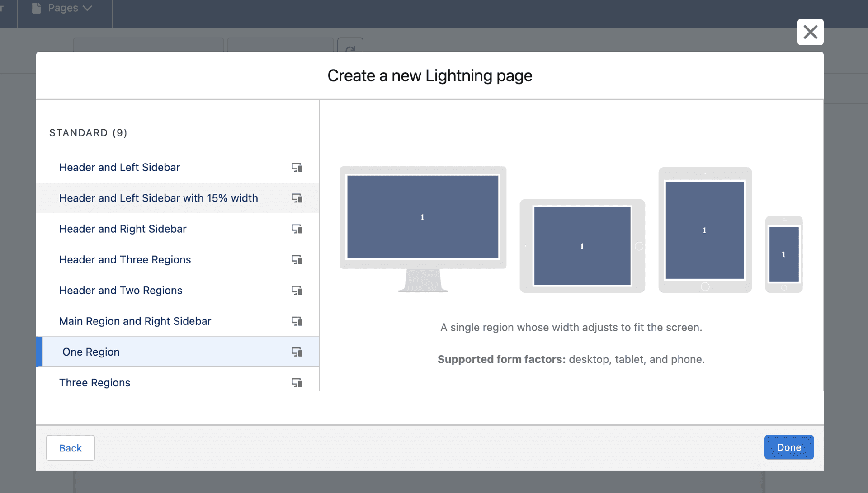Click device icon beside Header and Right Sidebar
The width and height of the screenshot is (868, 493).
297,229
